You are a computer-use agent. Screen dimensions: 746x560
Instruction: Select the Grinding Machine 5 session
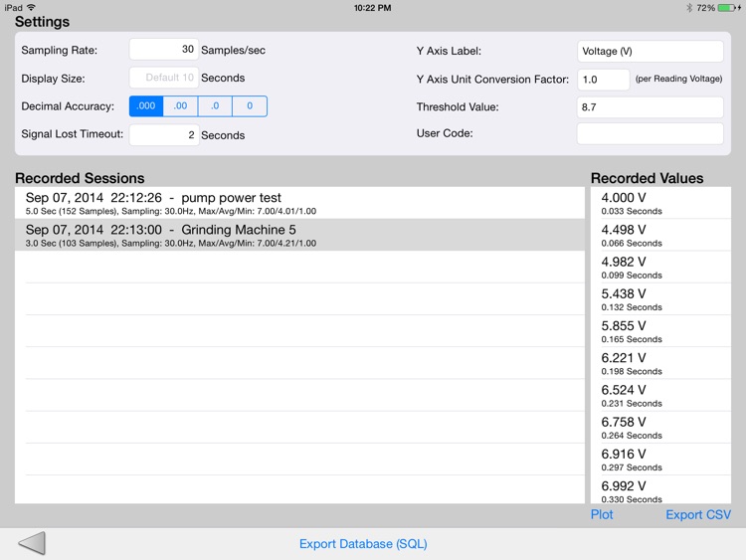(x=299, y=235)
